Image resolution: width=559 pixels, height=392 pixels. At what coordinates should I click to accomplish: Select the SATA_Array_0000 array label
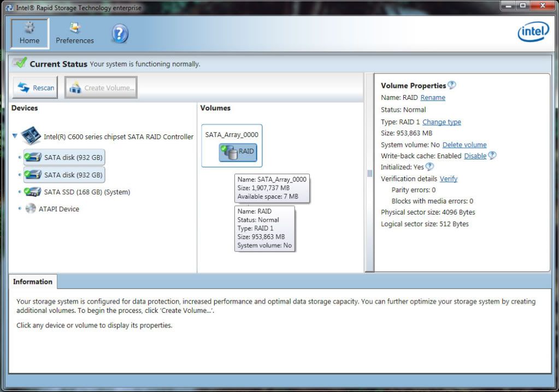click(232, 135)
